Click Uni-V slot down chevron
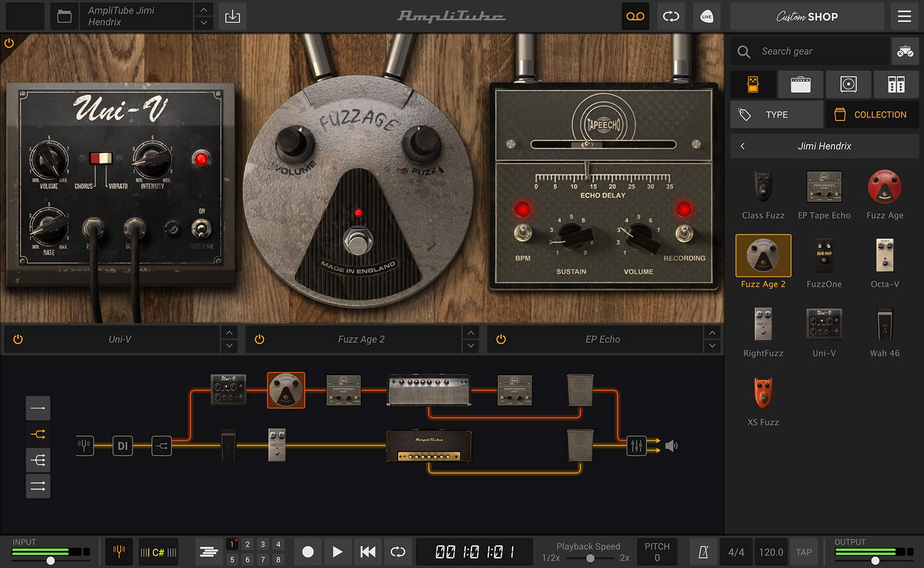Screen dimensions: 924x568 point(229,346)
